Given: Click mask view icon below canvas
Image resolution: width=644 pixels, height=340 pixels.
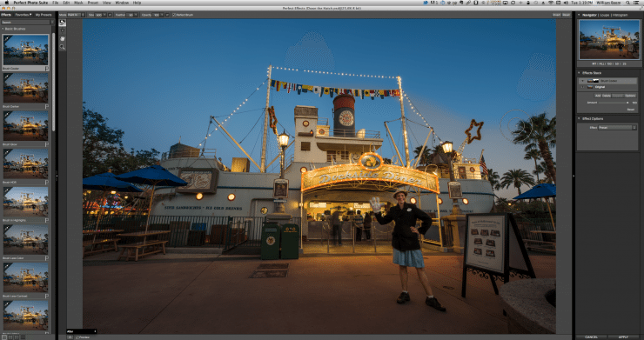Looking at the screenshot, I should click(70, 337).
